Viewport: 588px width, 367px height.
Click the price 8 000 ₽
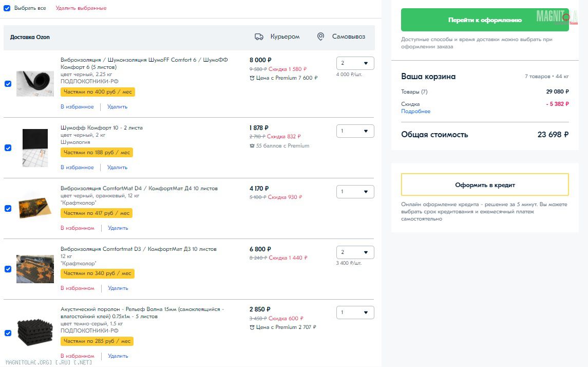pyautogui.click(x=261, y=60)
